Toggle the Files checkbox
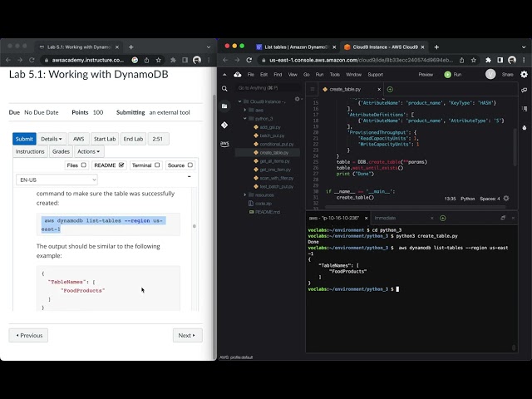The image size is (532, 399). point(83,165)
